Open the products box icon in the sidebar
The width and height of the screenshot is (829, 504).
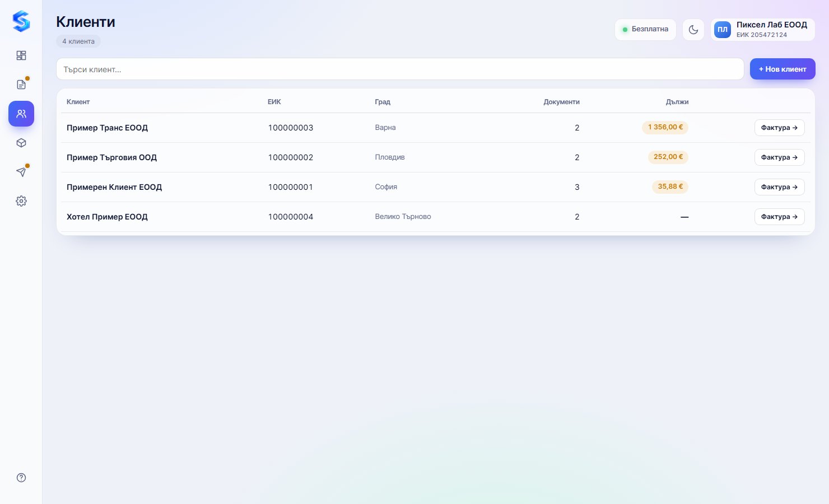pyautogui.click(x=21, y=143)
